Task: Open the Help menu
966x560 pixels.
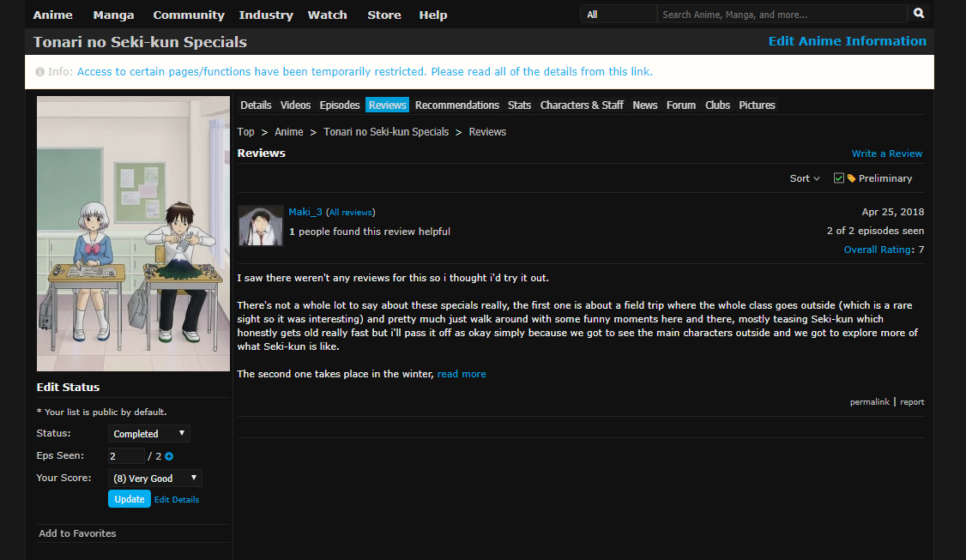Action: click(433, 15)
